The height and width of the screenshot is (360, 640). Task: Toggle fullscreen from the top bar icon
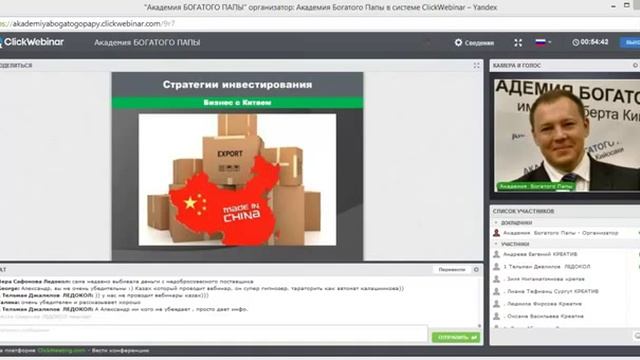click(x=518, y=42)
